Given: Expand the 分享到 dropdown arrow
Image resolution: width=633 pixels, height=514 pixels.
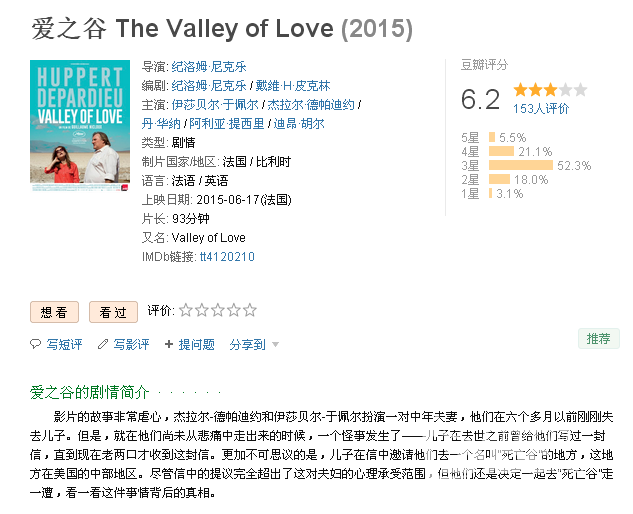Looking at the screenshot, I should 275,344.
